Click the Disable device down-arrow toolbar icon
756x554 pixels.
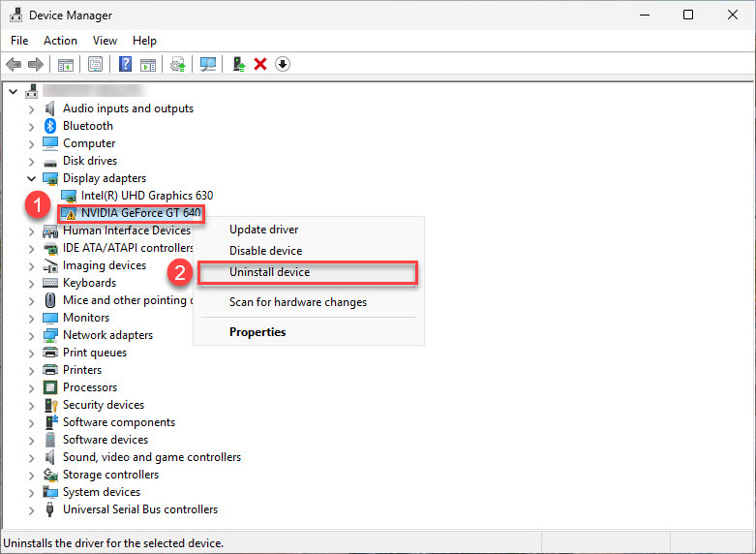(x=283, y=65)
